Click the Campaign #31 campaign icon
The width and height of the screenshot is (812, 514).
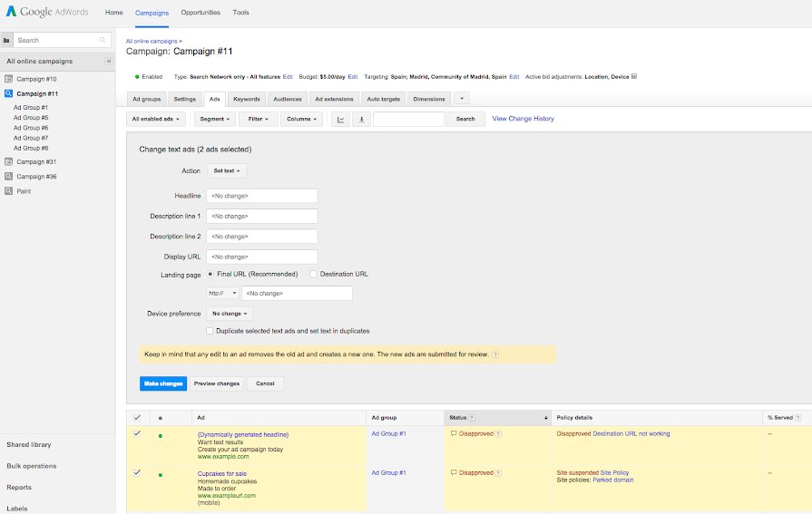8,161
